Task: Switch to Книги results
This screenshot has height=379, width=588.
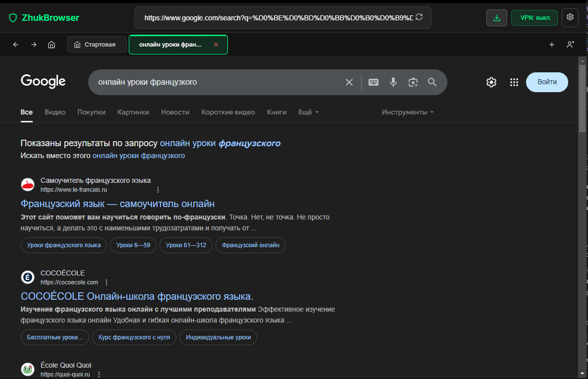Action: (277, 112)
